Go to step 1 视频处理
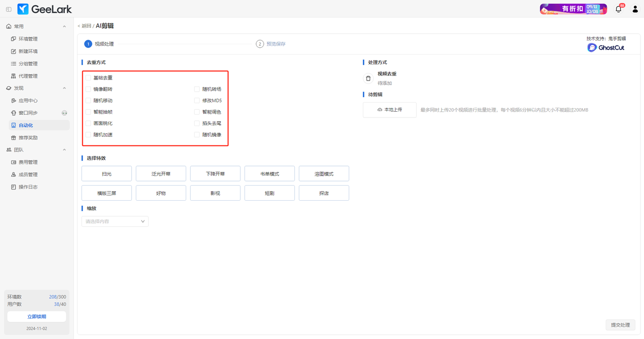This screenshot has height=339, width=644. pyautogui.click(x=99, y=44)
